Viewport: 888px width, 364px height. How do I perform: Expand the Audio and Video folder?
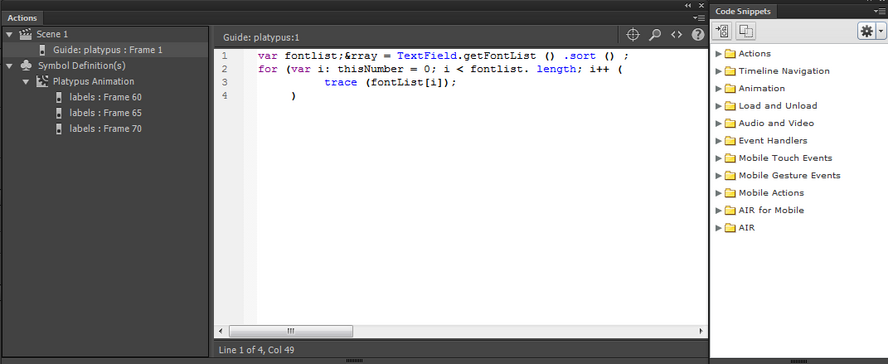click(x=719, y=123)
